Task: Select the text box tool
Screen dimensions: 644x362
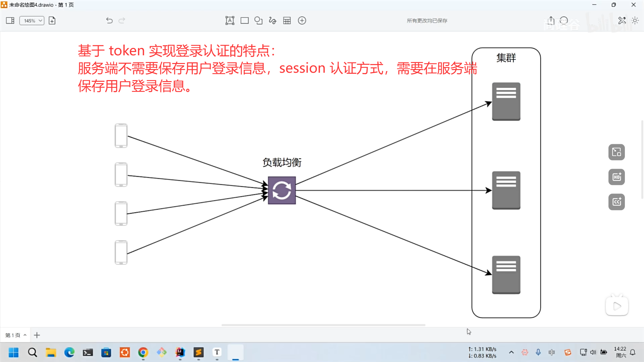Action: click(x=230, y=20)
